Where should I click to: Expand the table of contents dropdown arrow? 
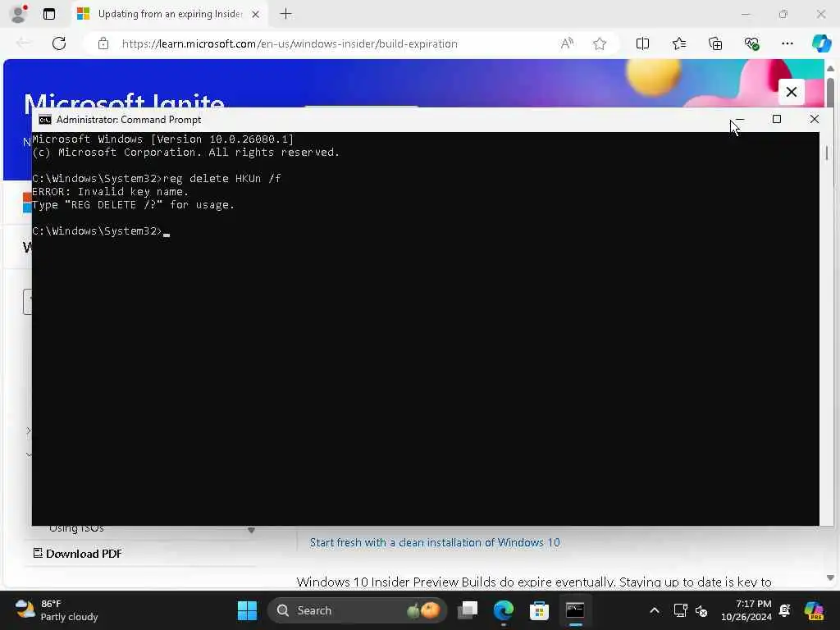[x=251, y=530]
